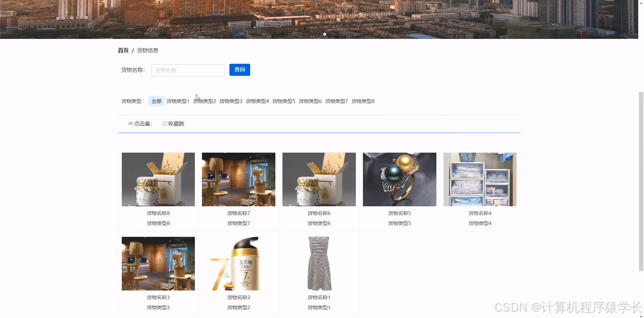Click the 货物名称1 title text
The height and width of the screenshot is (318, 644).
tap(319, 298)
